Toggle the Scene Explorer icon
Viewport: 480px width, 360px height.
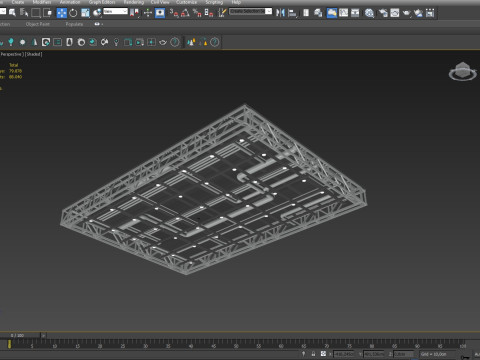click(306, 13)
